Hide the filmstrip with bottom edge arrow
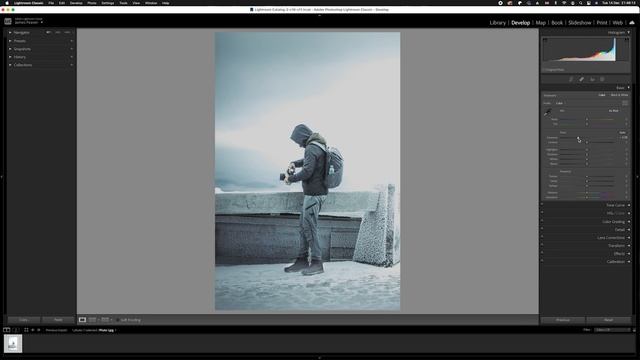 (x=320, y=358)
